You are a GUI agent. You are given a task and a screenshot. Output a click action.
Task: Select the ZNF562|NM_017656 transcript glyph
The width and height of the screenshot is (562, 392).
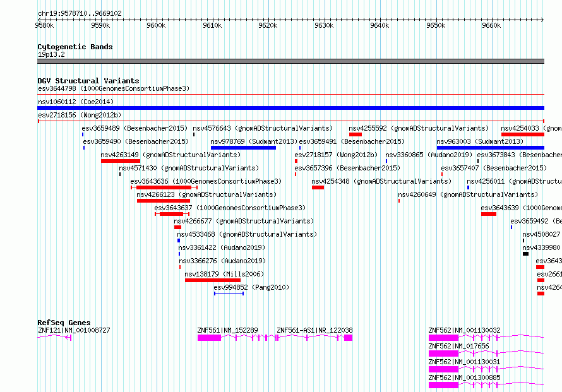click(486, 353)
